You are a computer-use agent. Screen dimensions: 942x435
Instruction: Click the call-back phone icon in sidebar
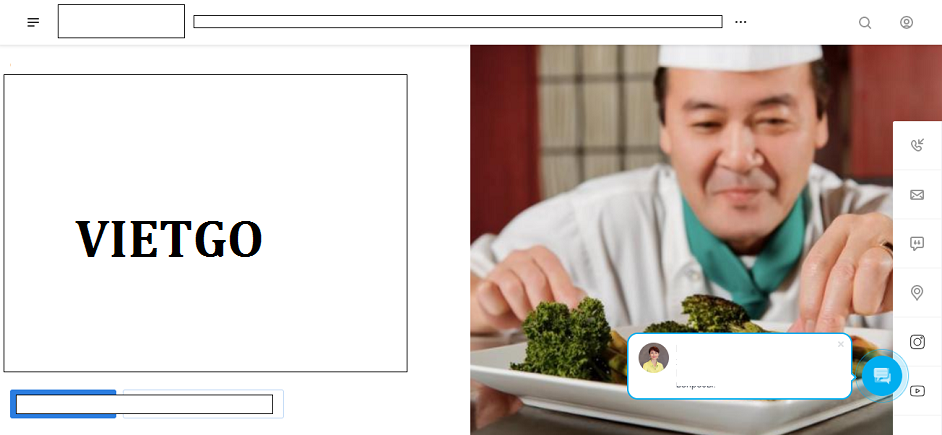click(x=917, y=145)
